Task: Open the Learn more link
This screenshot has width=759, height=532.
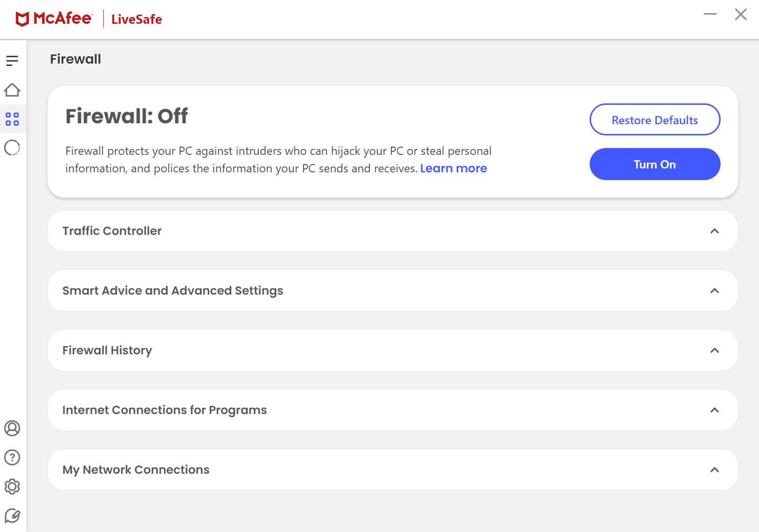Action: [453, 168]
